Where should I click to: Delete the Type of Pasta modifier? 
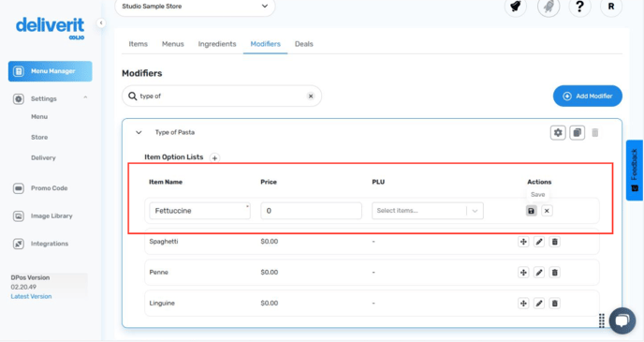tap(595, 133)
